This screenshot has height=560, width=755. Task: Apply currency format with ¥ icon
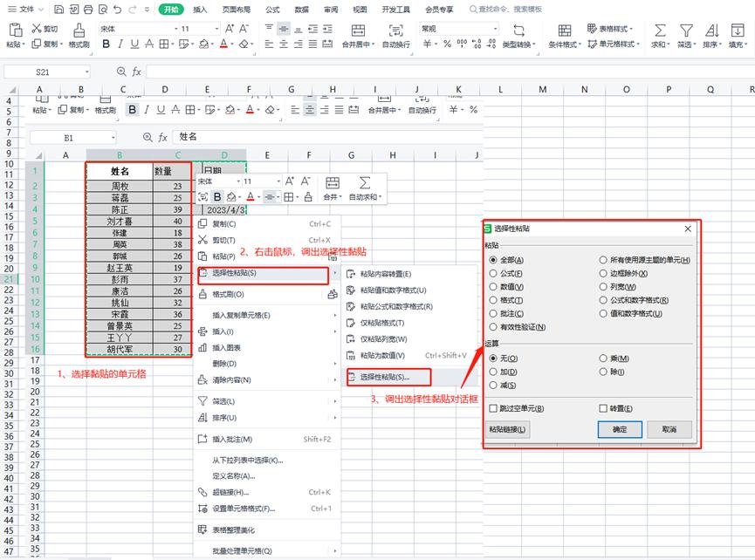click(425, 41)
